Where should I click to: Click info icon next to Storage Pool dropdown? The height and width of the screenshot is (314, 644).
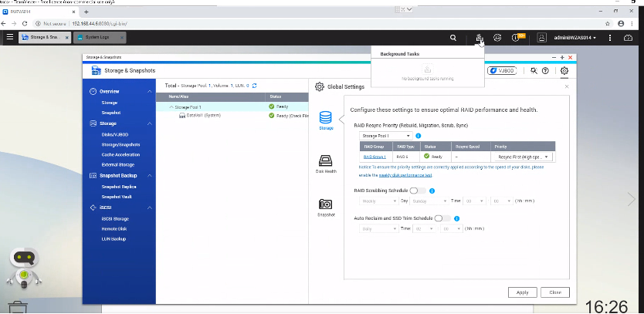click(418, 136)
